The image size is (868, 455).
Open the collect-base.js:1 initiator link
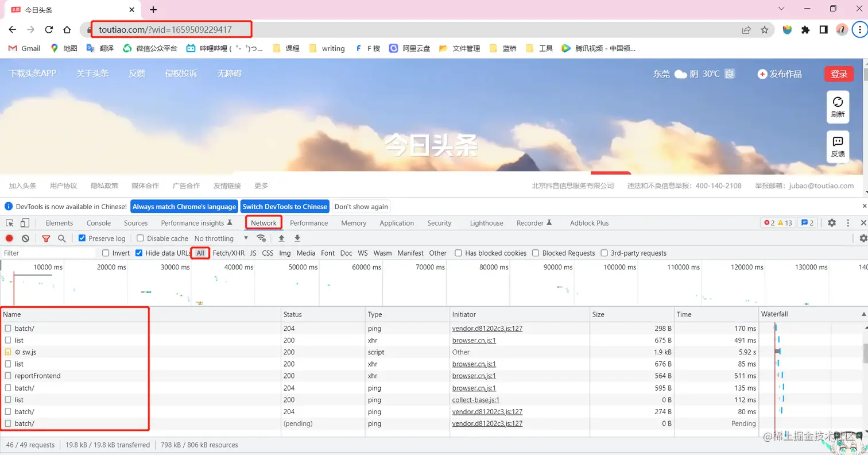click(476, 400)
